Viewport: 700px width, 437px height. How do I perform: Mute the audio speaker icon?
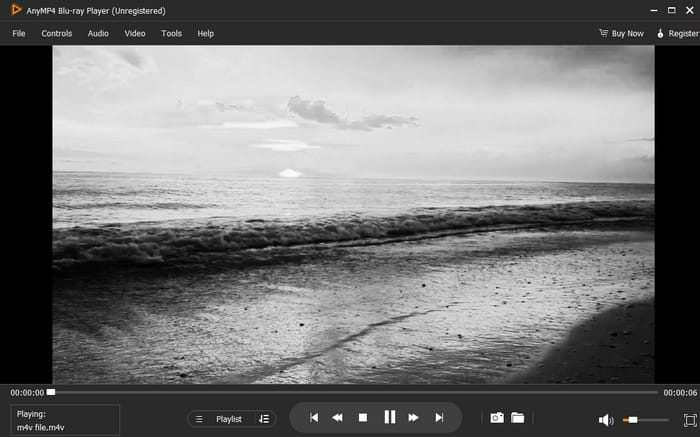coord(606,420)
